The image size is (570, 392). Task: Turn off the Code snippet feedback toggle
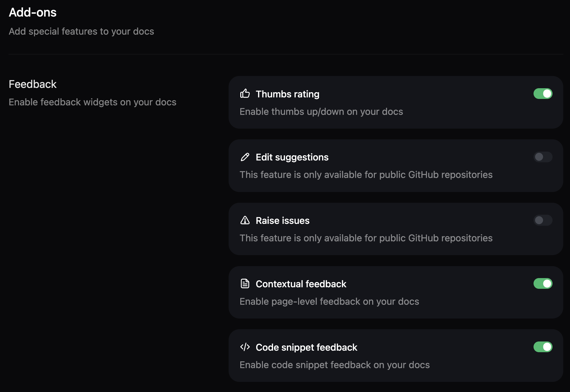(x=543, y=347)
